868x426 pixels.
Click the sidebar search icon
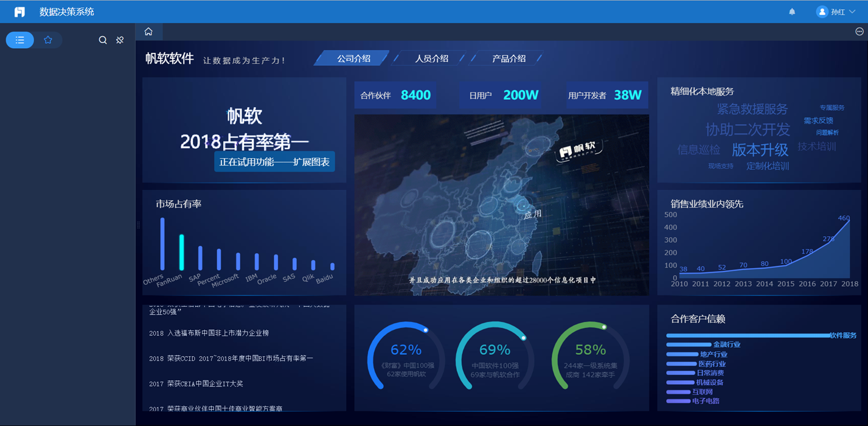click(x=103, y=40)
